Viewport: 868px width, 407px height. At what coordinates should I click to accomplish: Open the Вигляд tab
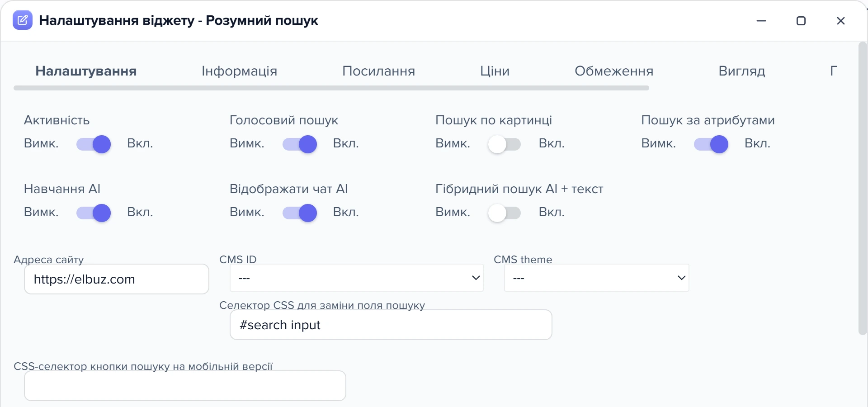[742, 71]
